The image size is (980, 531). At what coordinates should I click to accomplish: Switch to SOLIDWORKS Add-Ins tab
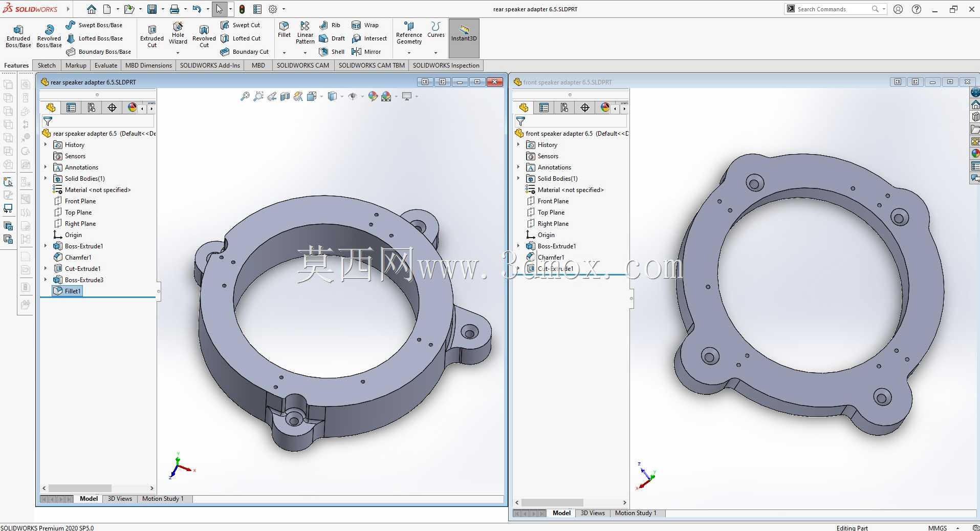210,66
